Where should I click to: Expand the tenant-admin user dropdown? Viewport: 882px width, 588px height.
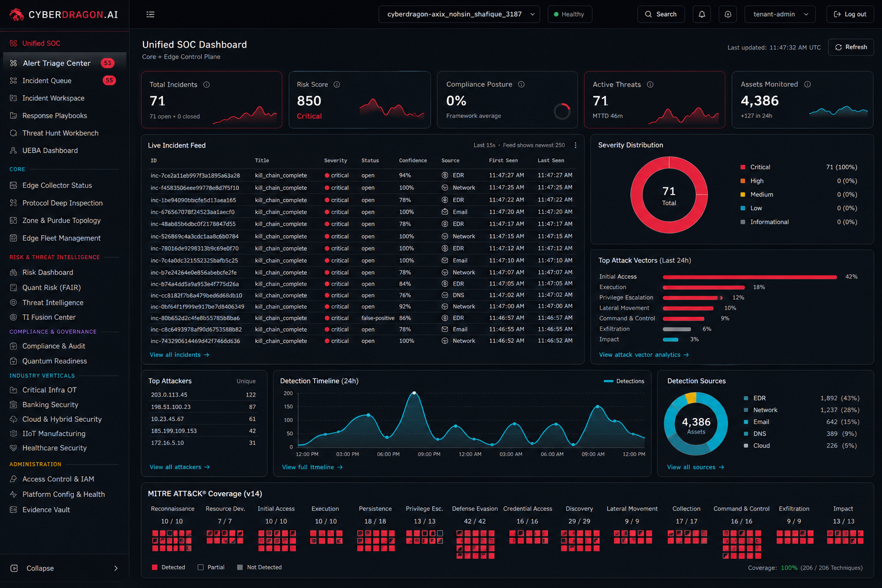pyautogui.click(x=780, y=14)
